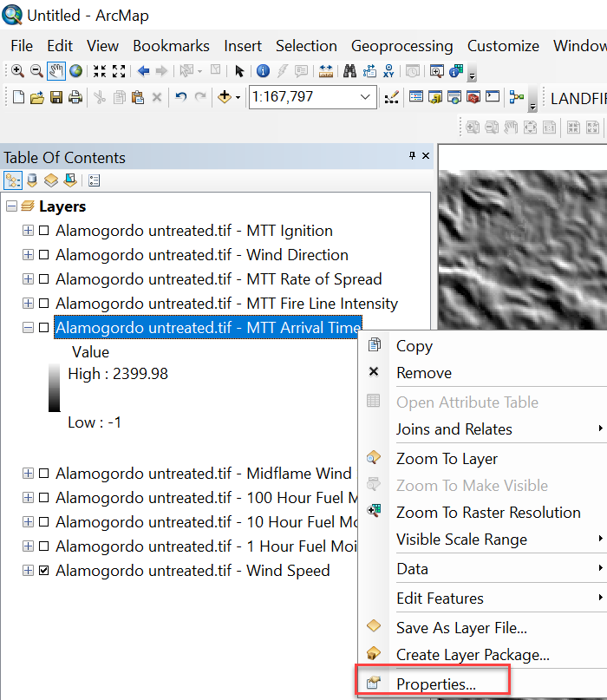This screenshot has width=607, height=700.
Task: Go back to previous extent
Action: tap(143, 70)
